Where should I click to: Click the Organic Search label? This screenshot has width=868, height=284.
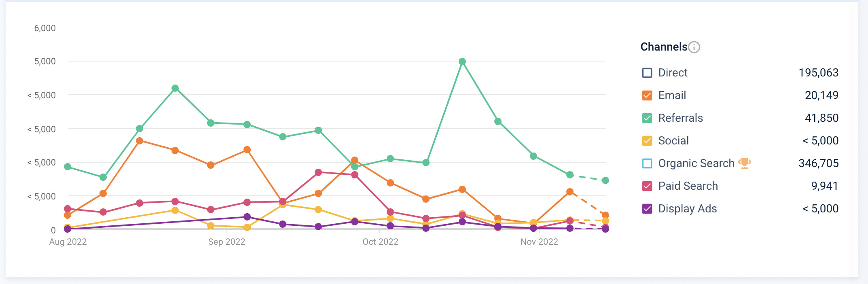[696, 163]
